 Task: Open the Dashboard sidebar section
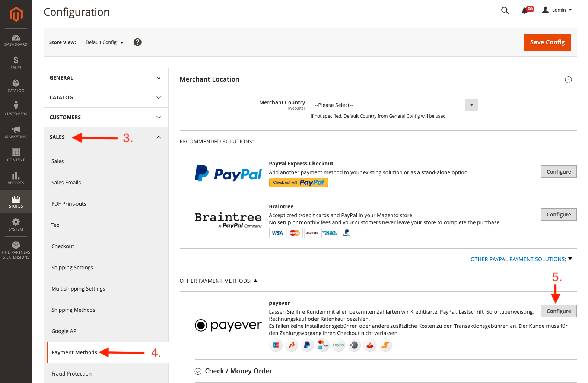click(16, 40)
